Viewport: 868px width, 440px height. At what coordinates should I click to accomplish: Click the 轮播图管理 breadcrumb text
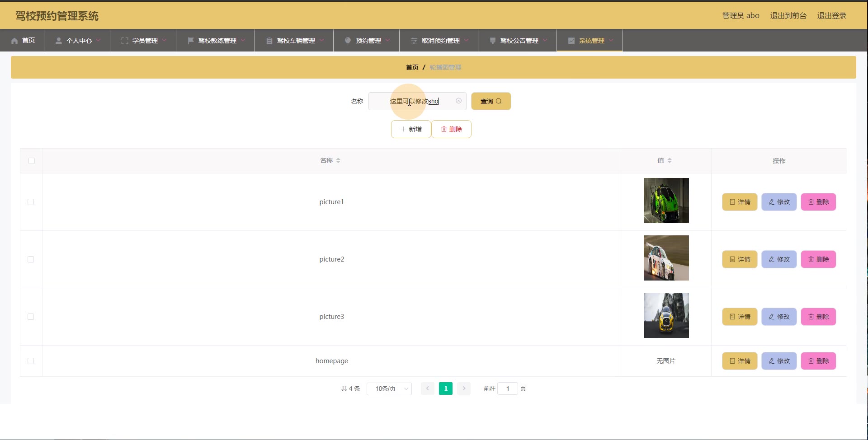pyautogui.click(x=445, y=67)
